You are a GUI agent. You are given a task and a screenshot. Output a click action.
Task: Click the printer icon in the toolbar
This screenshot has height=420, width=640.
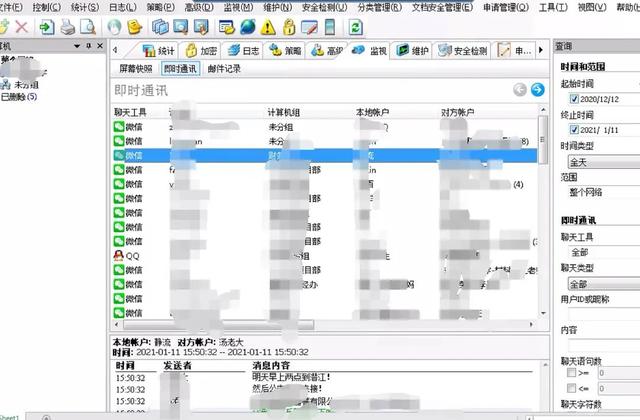click(x=67, y=27)
